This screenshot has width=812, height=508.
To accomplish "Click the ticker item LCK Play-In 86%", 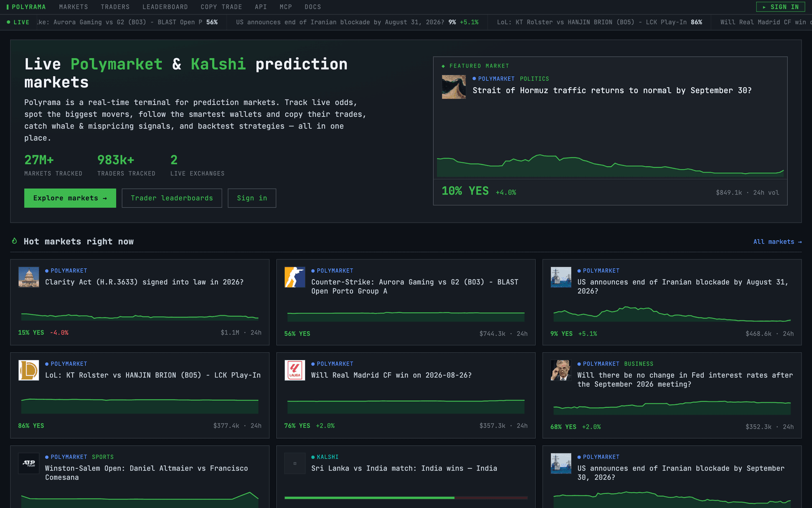I will (x=599, y=22).
